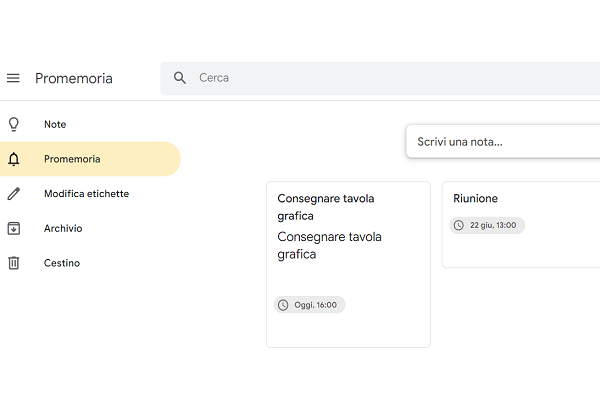
Task: Open the hamburger main menu
Action: tap(13, 78)
